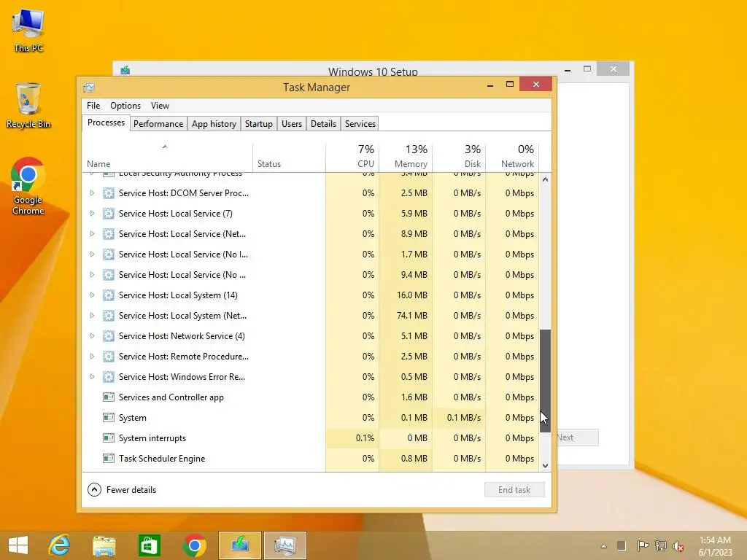The width and height of the screenshot is (747, 560).
Task: Open network status tray icon
Action: 661,546
